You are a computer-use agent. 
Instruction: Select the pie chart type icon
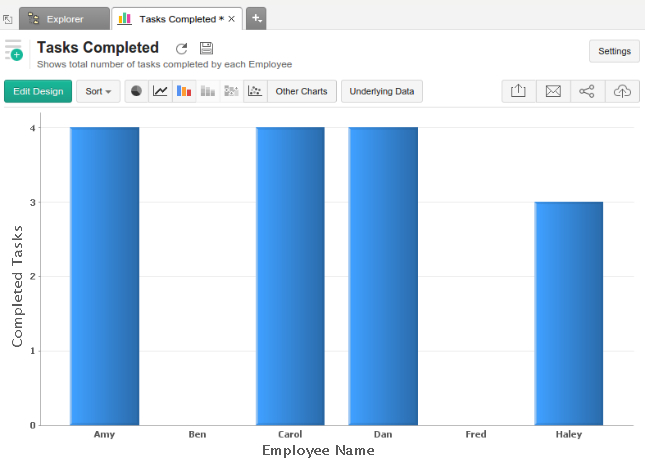(x=136, y=91)
